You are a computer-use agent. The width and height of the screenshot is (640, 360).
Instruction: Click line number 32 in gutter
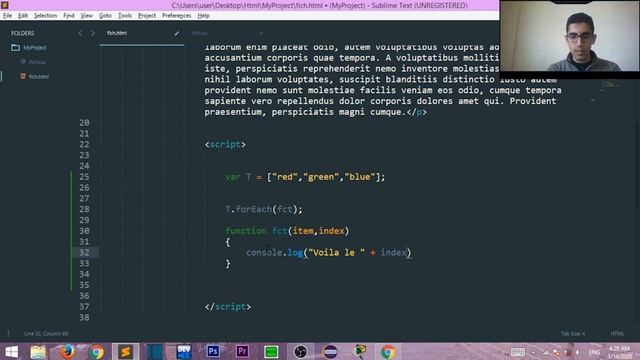coord(84,253)
